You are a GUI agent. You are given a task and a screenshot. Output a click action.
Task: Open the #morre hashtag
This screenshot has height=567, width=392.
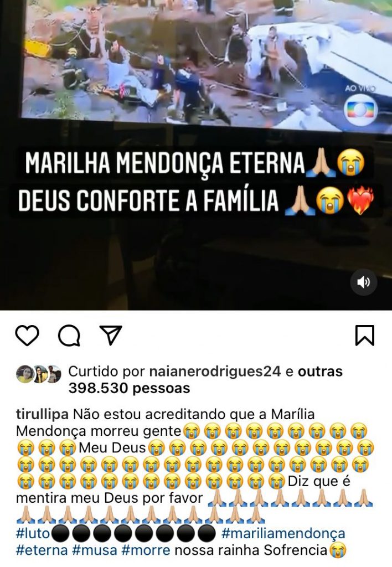click(x=146, y=550)
